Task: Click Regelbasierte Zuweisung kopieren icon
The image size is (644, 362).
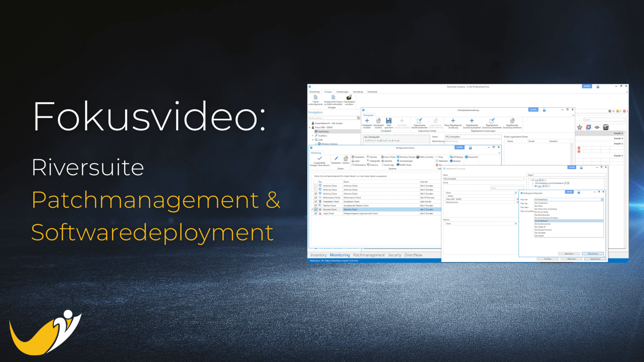Action: [472, 121]
